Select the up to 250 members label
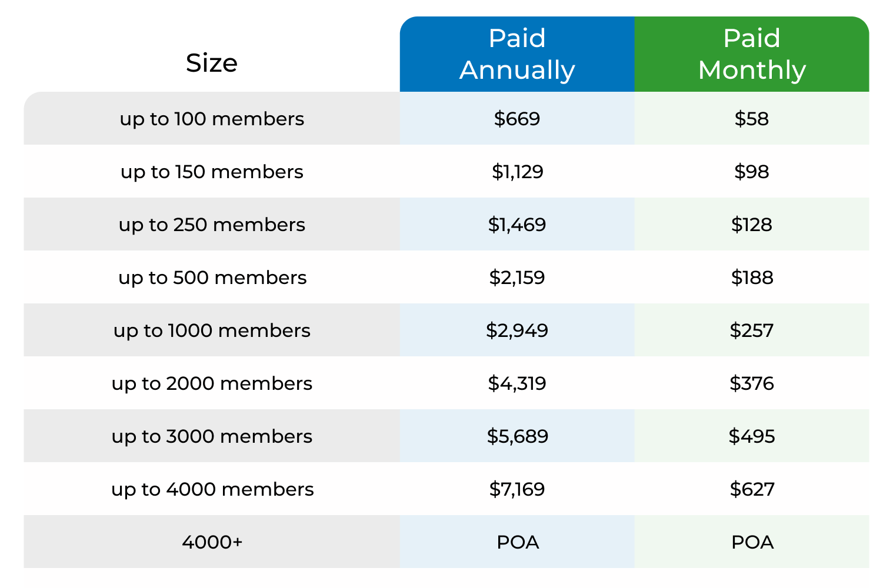Image resolution: width=893 pixels, height=588 pixels. point(212,225)
